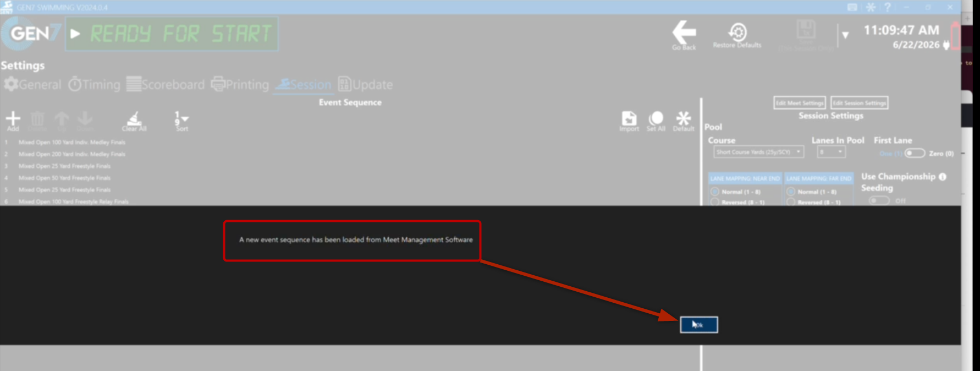Click the red battery indicator icon

click(x=956, y=36)
